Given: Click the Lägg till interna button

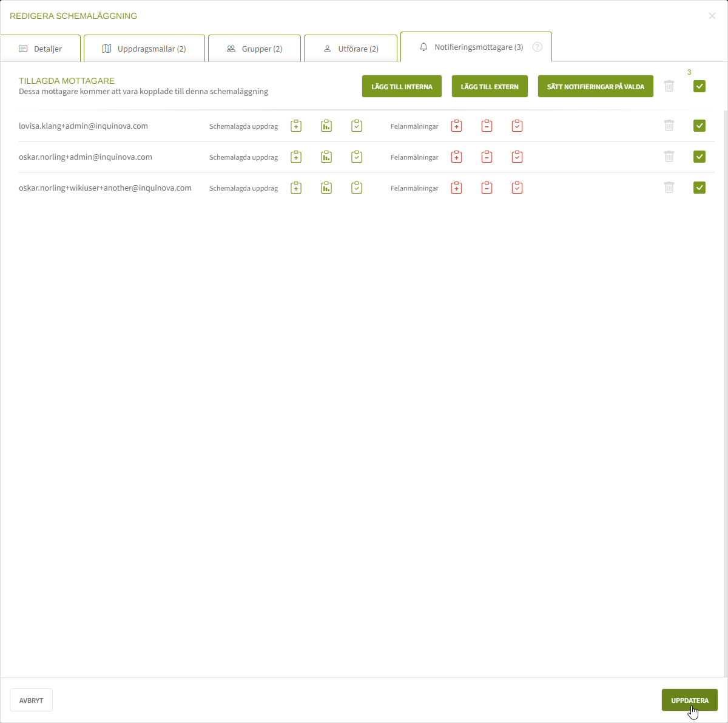Looking at the screenshot, I should 402,86.
